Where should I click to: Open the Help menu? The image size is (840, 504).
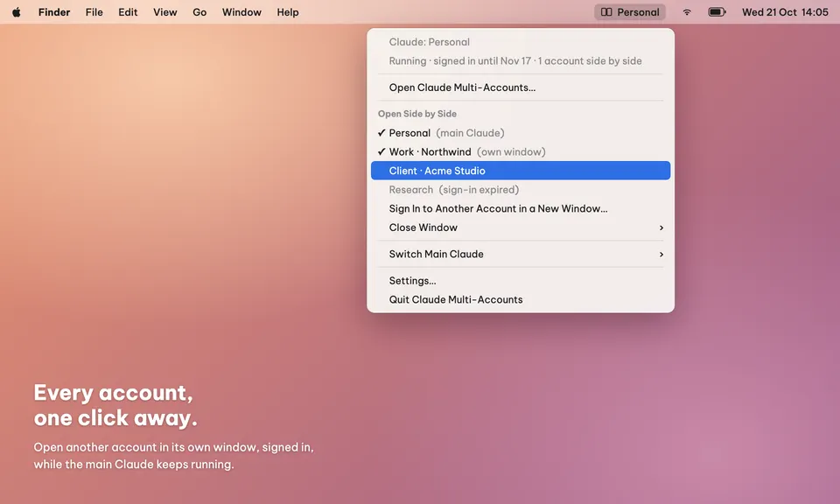288,11
